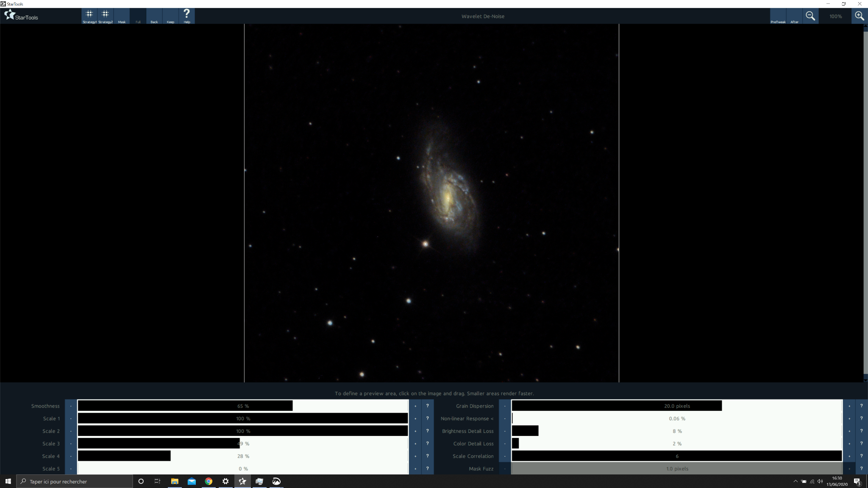Click the Back button in toolbar
868x488 pixels.
coord(154,16)
